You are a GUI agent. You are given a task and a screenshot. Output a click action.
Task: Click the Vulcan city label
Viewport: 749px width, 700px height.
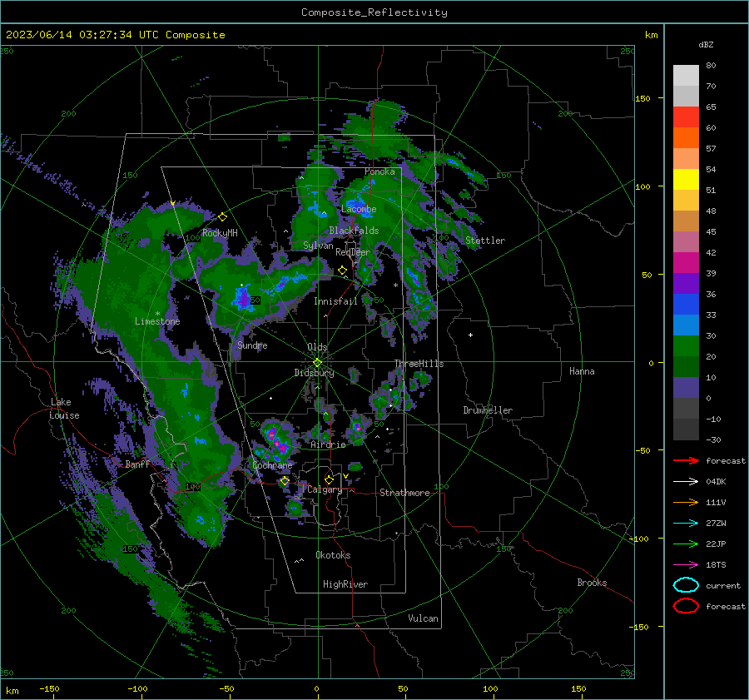pos(423,618)
